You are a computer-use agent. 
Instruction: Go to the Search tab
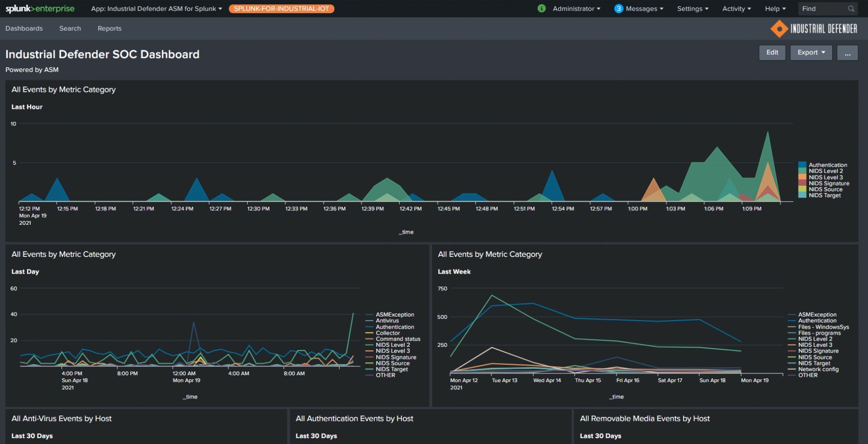click(70, 28)
